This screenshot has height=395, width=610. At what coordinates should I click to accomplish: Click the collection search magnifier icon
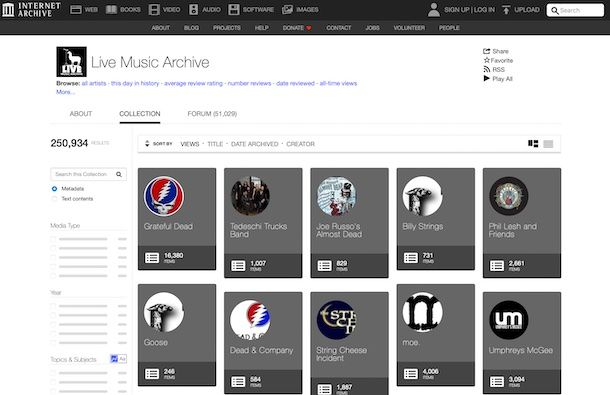[x=119, y=174]
